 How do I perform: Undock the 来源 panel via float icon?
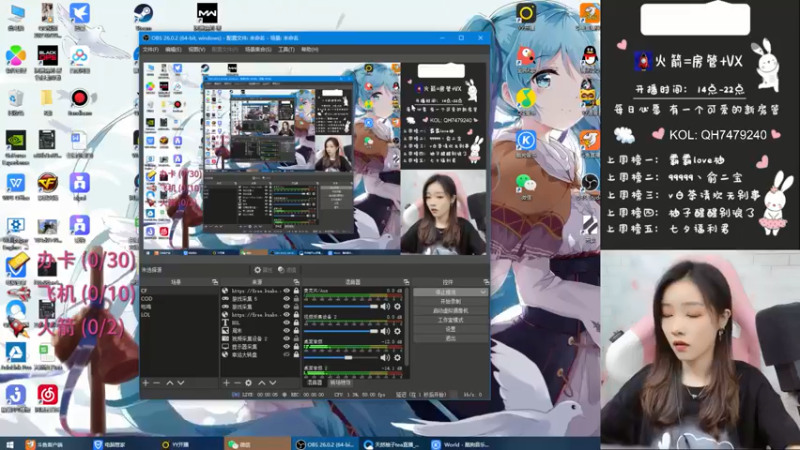296,282
